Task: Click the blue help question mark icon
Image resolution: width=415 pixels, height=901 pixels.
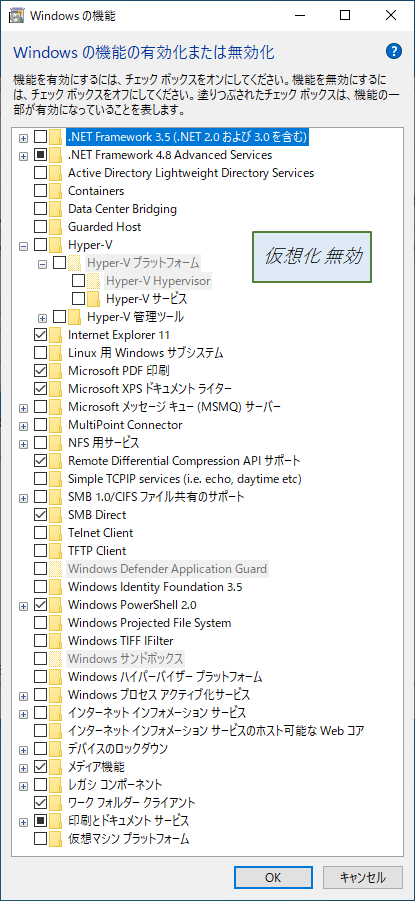Action: pyautogui.click(x=394, y=52)
